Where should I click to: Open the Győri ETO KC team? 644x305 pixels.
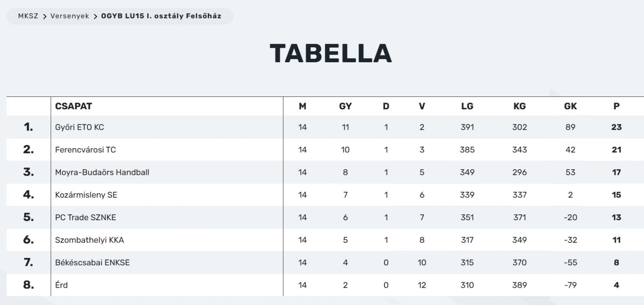pyautogui.click(x=79, y=127)
